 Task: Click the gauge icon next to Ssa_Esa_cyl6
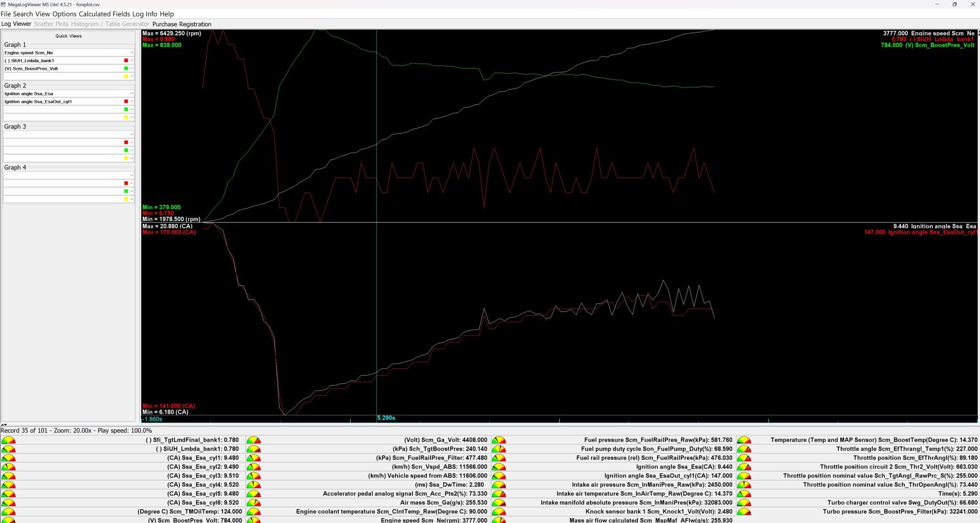pyautogui.click(x=9, y=503)
